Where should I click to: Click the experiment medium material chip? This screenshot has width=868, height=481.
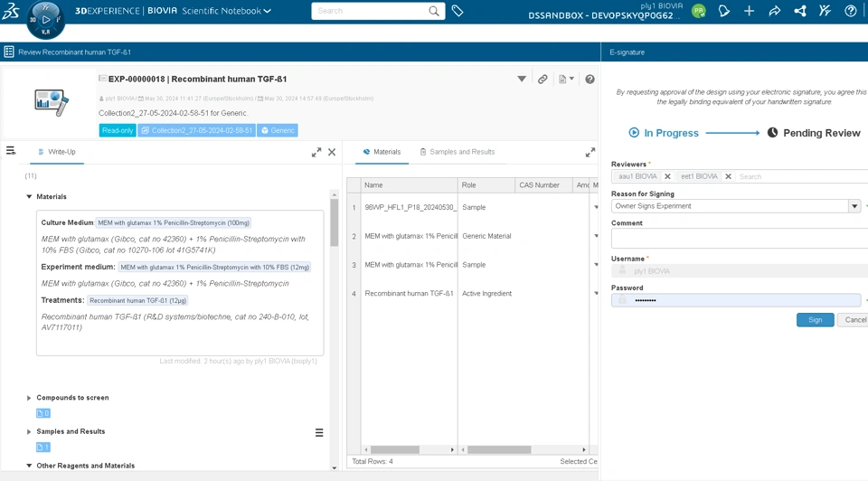pos(214,268)
